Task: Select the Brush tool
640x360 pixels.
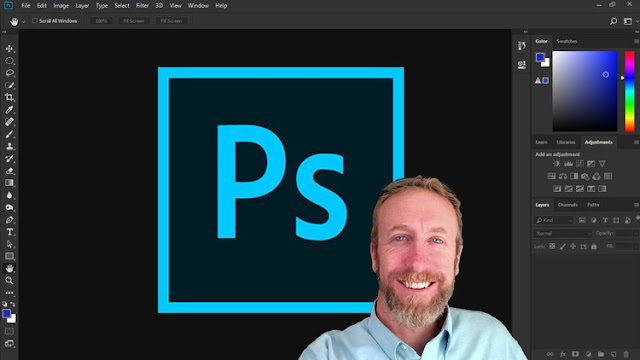Action: [9, 134]
